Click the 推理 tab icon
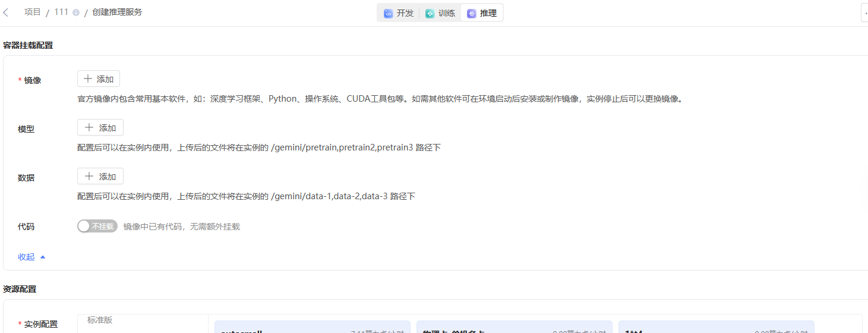The image size is (868, 333). click(x=471, y=13)
